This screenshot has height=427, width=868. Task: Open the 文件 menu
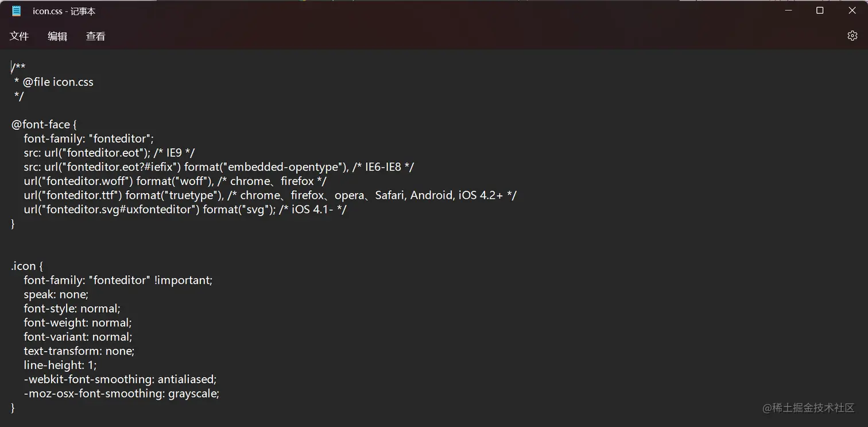[x=19, y=36]
